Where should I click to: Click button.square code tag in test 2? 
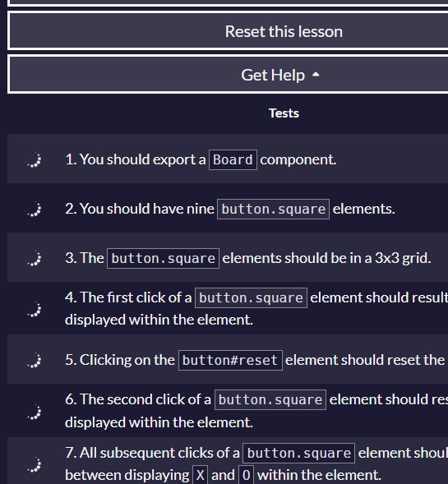tap(273, 210)
